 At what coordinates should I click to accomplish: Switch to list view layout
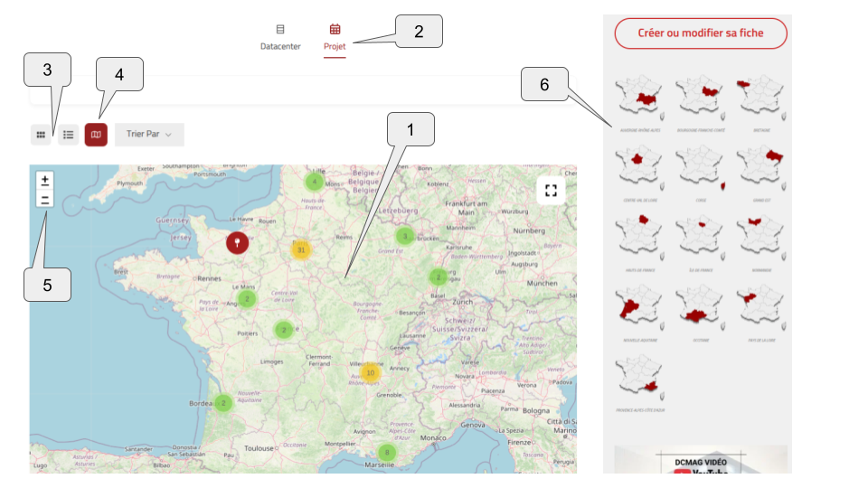[x=68, y=135]
